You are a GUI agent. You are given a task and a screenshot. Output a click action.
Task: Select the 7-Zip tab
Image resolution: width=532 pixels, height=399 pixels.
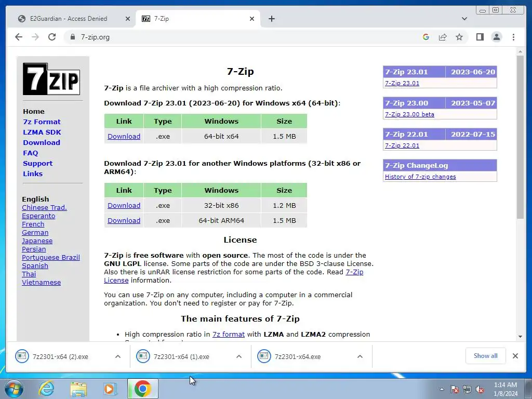197,19
